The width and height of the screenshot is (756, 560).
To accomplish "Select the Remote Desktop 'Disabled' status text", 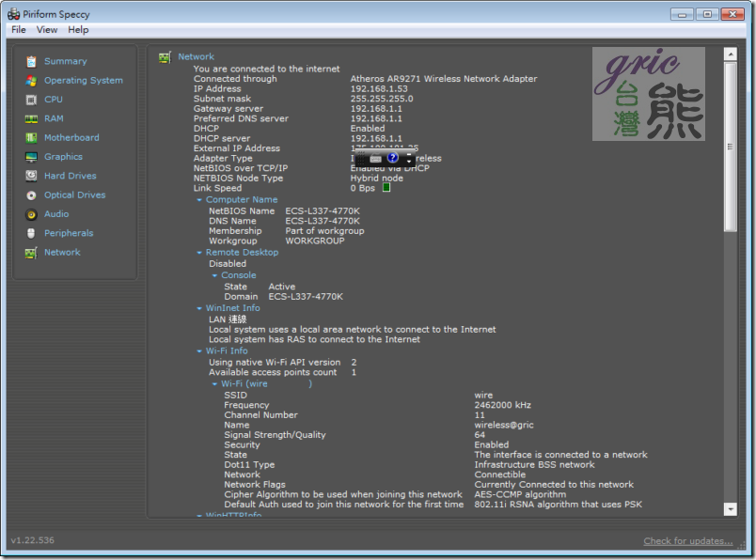I will point(228,264).
